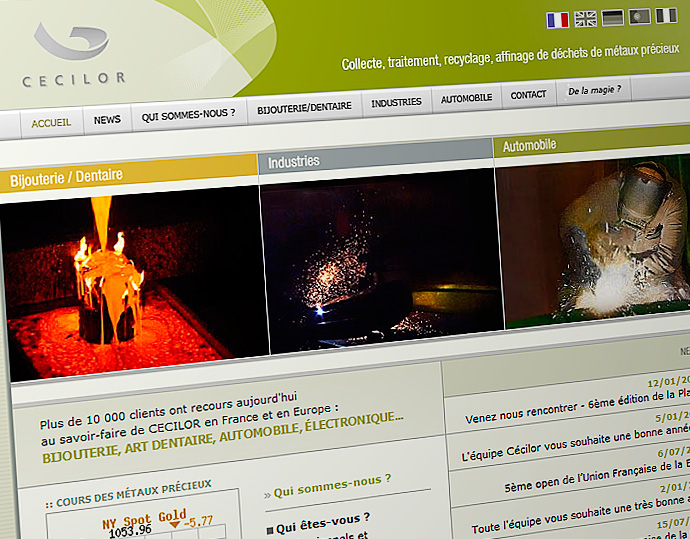
Task: Click the Industries banner heading
Action: pyautogui.click(x=294, y=161)
